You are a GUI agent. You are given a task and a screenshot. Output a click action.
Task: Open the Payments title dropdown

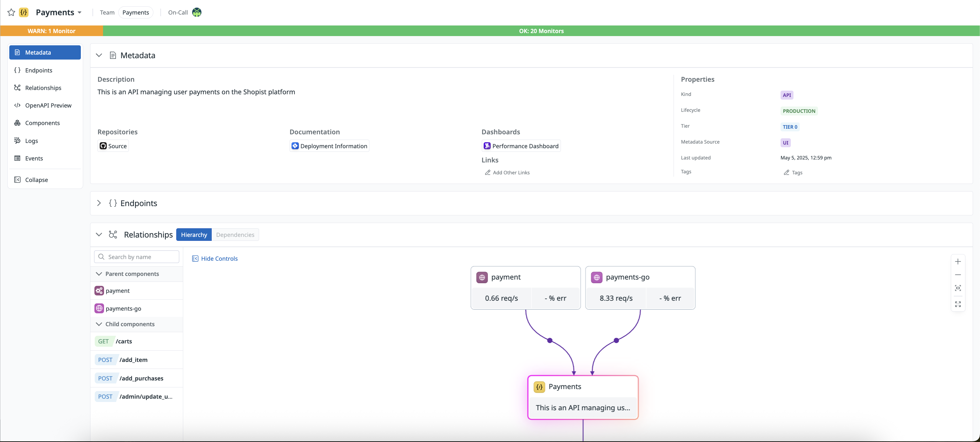point(79,13)
